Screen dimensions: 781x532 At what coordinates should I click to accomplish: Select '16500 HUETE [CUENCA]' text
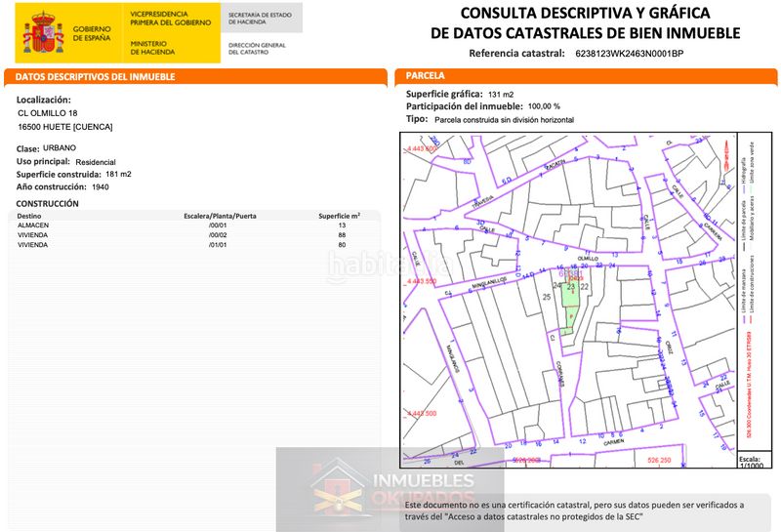click(x=65, y=127)
